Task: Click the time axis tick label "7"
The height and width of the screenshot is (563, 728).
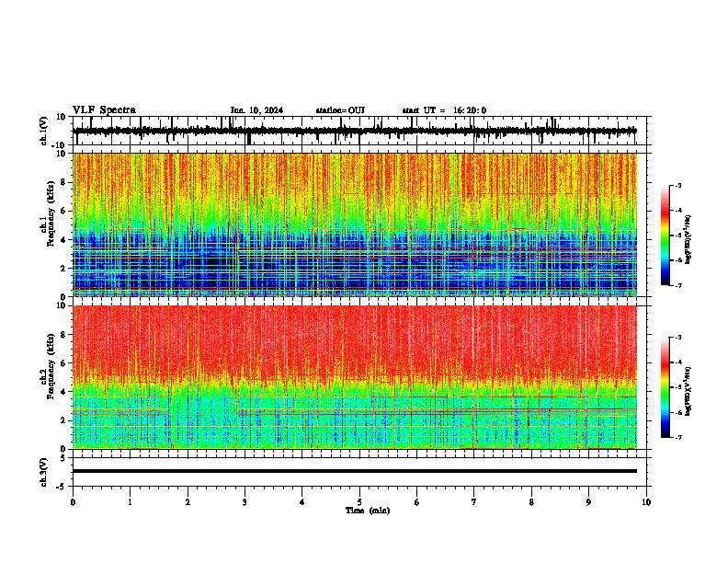Action: click(x=474, y=502)
